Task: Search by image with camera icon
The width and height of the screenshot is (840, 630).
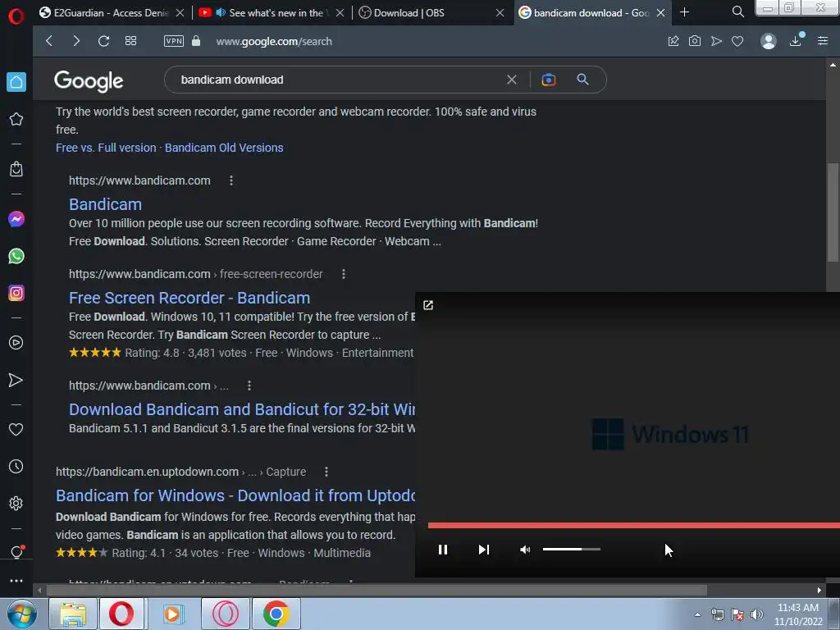Action: (549, 80)
